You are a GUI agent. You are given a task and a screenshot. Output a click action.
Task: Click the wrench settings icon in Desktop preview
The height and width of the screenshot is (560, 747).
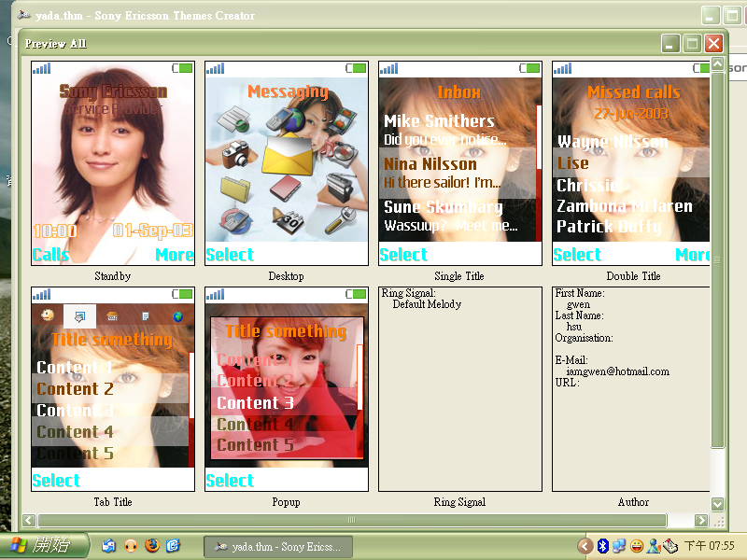pyautogui.click(x=341, y=219)
